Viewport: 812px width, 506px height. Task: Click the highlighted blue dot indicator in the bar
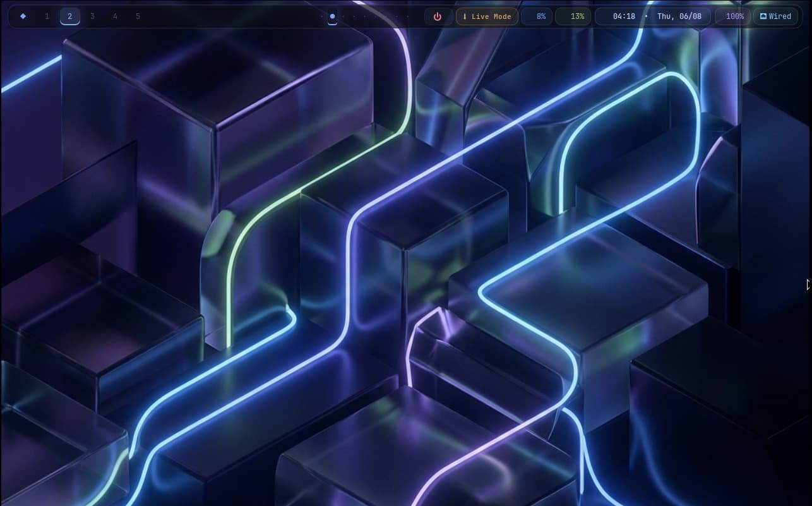click(x=333, y=16)
